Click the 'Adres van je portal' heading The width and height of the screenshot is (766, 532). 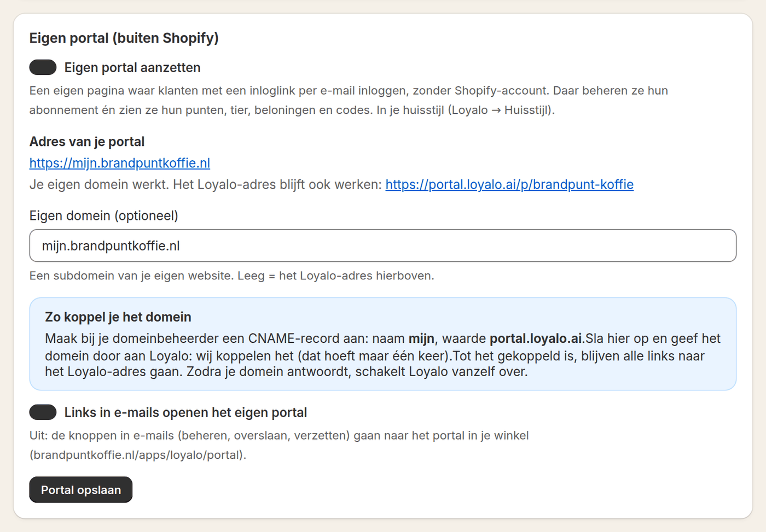pyautogui.click(x=87, y=142)
